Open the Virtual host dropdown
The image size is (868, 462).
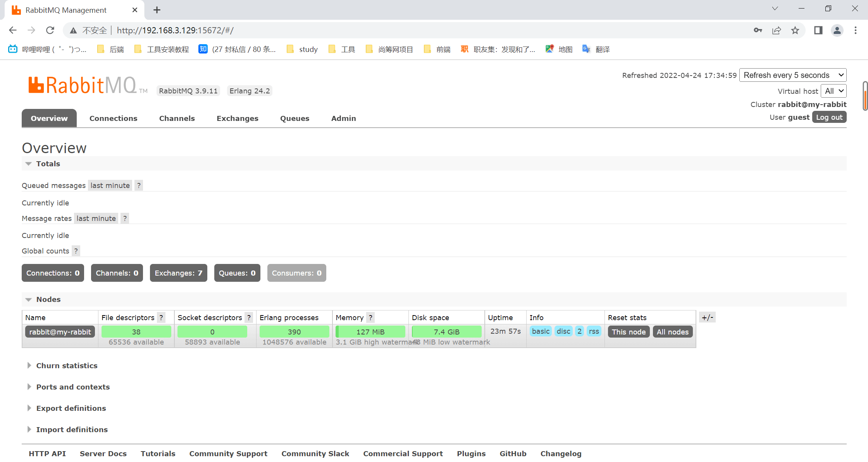tap(834, 91)
